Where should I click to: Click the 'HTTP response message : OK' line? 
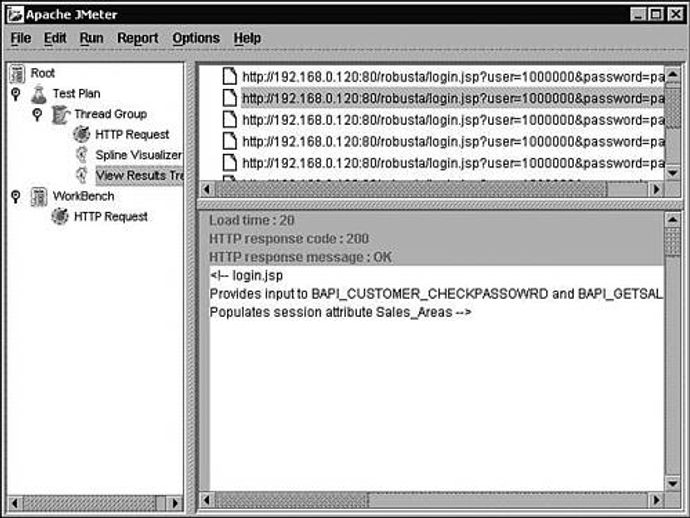tap(300, 257)
